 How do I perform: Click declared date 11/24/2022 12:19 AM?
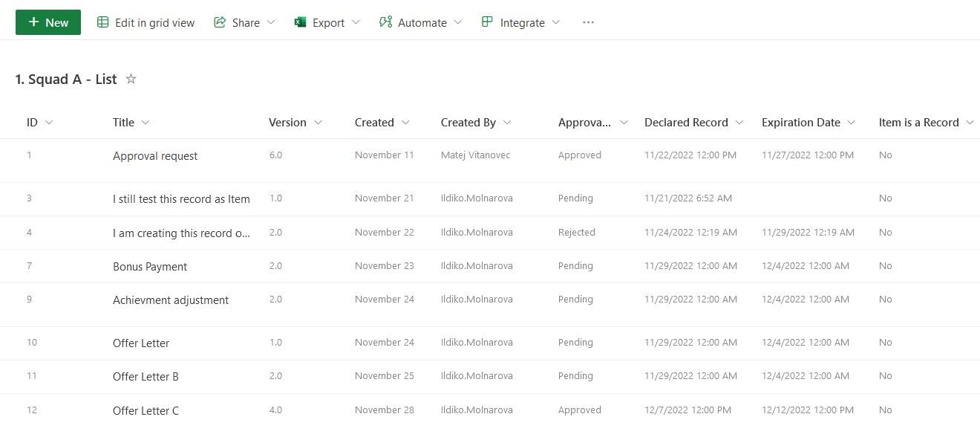pyautogui.click(x=690, y=233)
